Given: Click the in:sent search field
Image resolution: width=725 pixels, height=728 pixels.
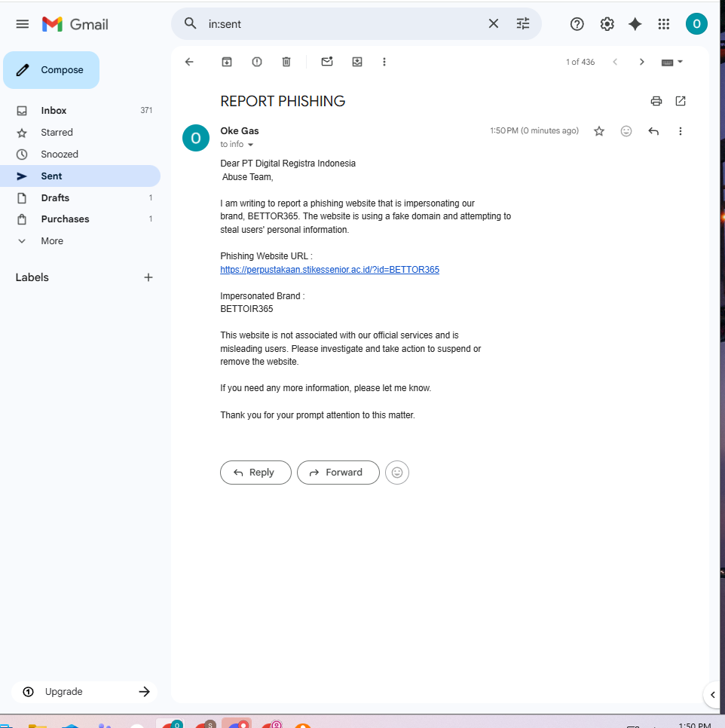Looking at the screenshot, I should pos(344,24).
